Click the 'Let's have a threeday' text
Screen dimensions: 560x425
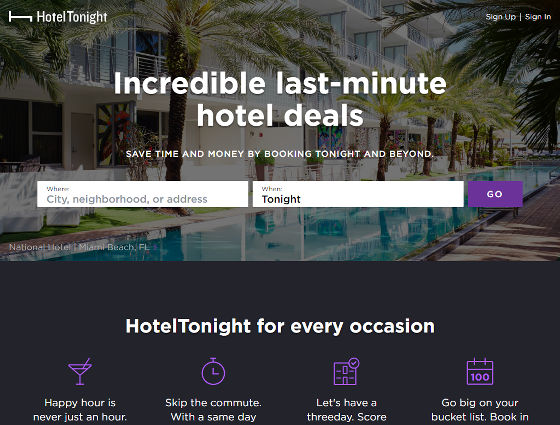coord(346,410)
